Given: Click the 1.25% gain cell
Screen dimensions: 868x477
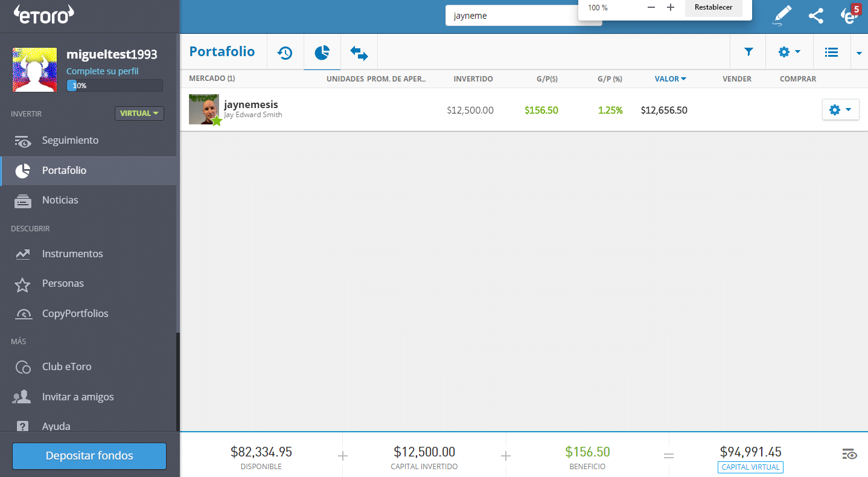Looking at the screenshot, I should point(610,110).
